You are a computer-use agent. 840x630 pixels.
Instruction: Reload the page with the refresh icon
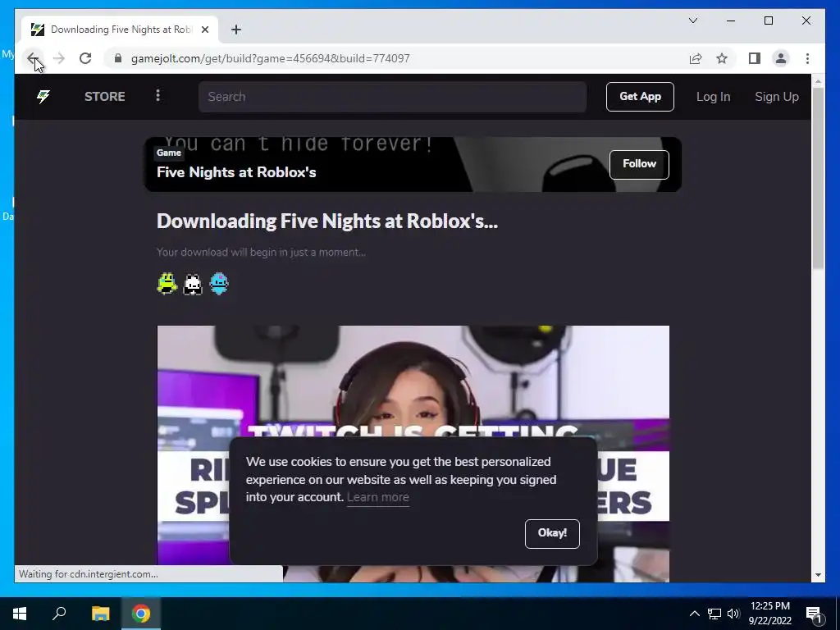[x=85, y=58]
